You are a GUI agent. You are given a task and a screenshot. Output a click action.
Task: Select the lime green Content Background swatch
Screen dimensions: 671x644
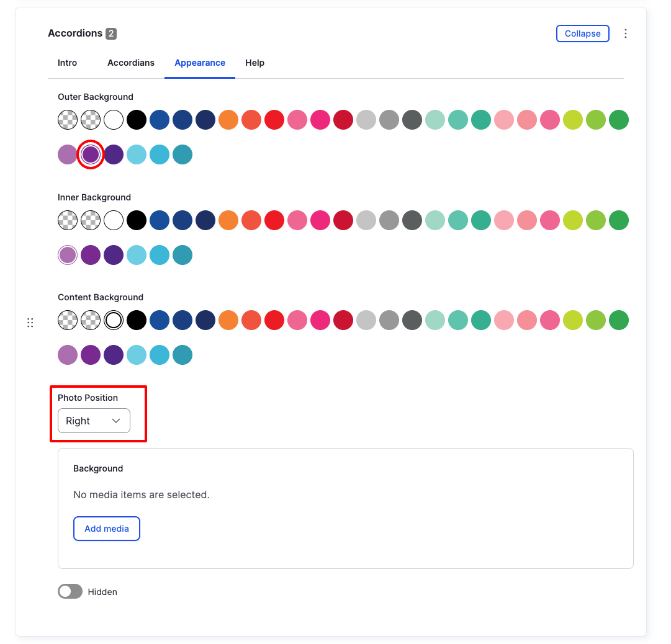(x=572, y=320)
